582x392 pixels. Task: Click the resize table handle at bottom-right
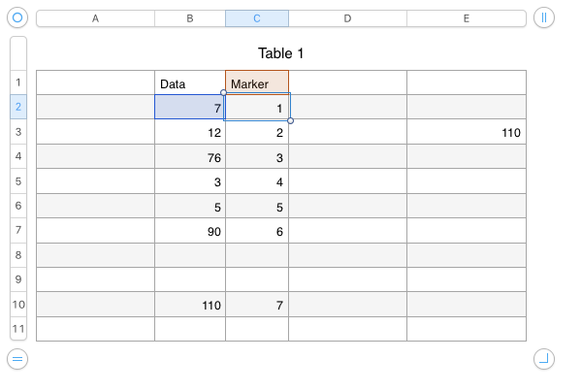[544, 359]
